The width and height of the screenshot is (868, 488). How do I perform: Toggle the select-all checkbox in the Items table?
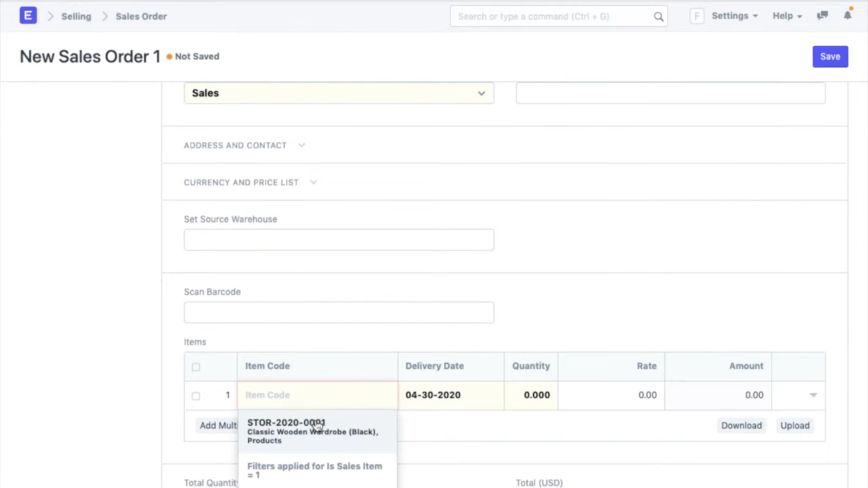coord(195,367)
